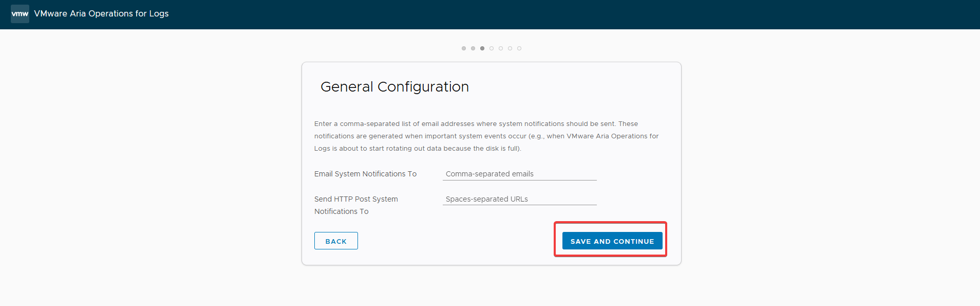This screenshot has height=306, width=980.
Task: Go back with the BACK button
Action: [x=336, y=241]
